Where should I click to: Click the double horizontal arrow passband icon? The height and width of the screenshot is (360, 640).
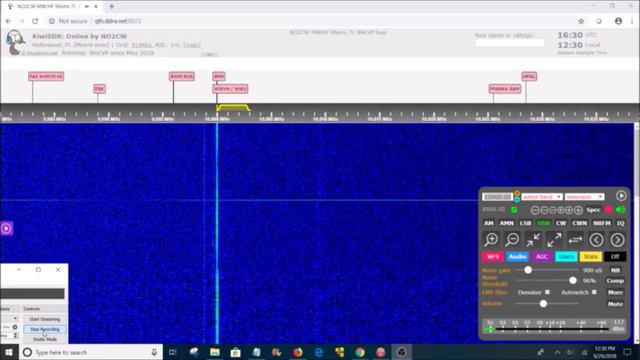tap(575, 240)
